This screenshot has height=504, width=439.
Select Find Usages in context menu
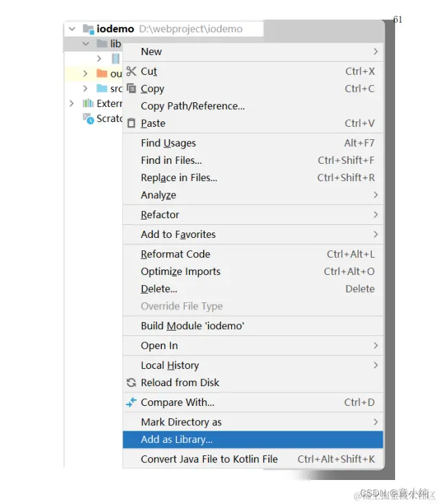[x=253, y=143]
